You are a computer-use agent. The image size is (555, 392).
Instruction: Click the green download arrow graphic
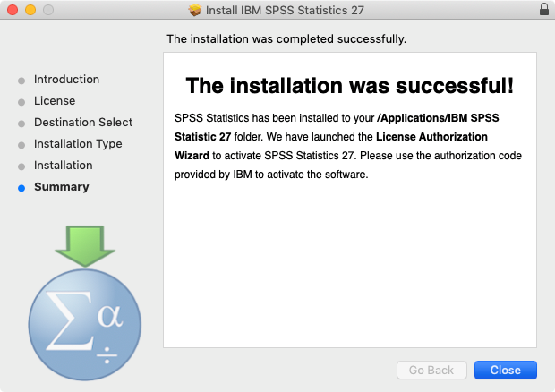85,246
